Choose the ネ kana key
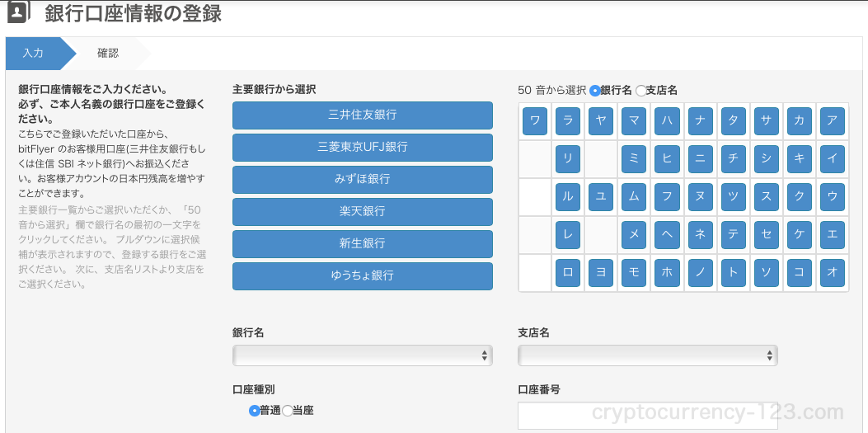 (x=701, y=235)
